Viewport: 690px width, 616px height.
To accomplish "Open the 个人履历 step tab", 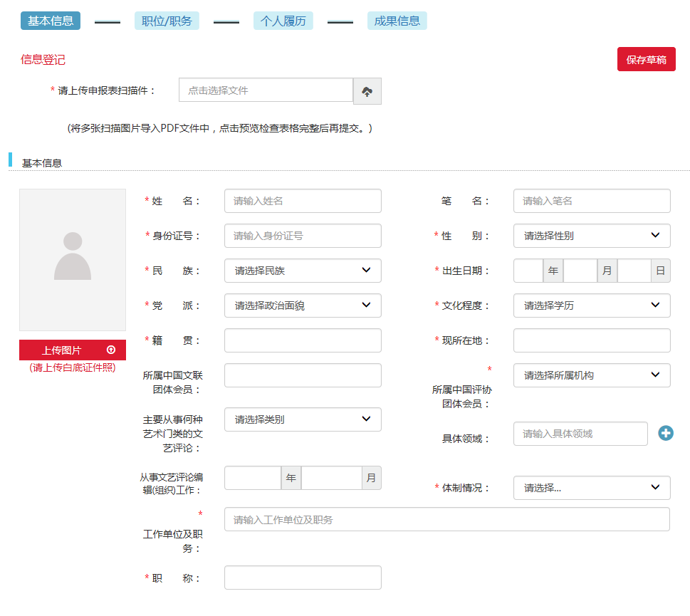I will [283, 21].
